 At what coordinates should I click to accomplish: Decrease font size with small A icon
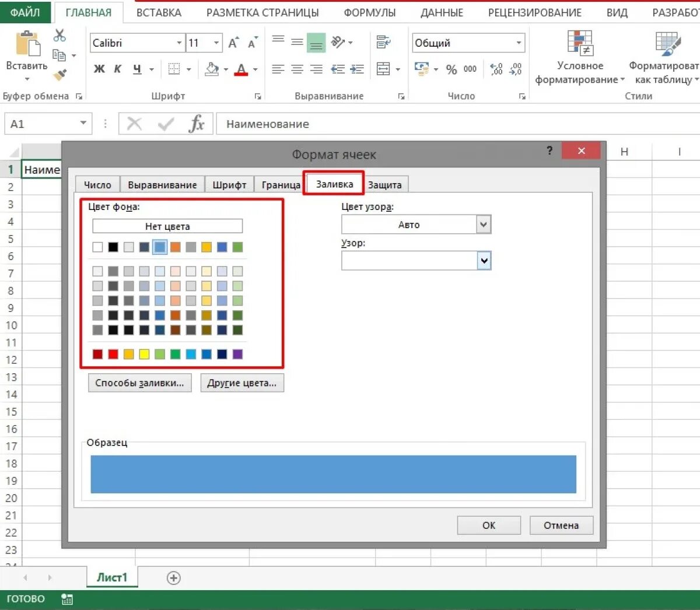click(x=252, y=43)
